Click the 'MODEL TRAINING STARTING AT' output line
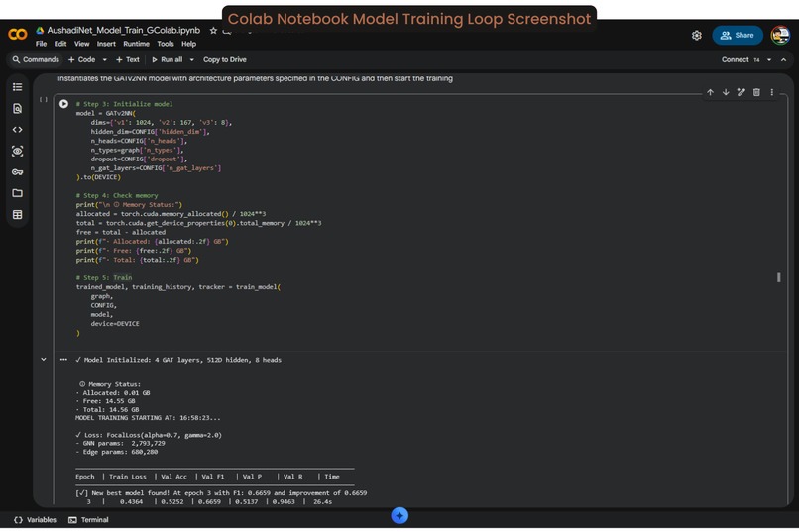799x532 pixels. [148, 418]
